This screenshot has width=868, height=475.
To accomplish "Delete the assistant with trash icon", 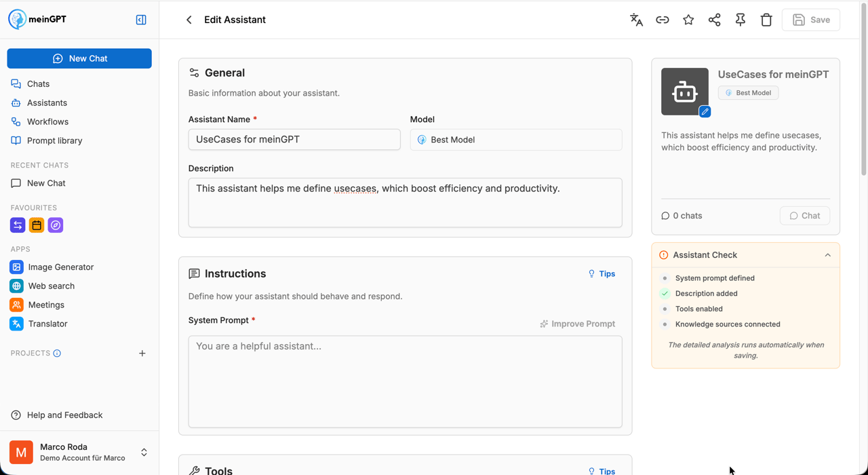I will click(766, 20).
